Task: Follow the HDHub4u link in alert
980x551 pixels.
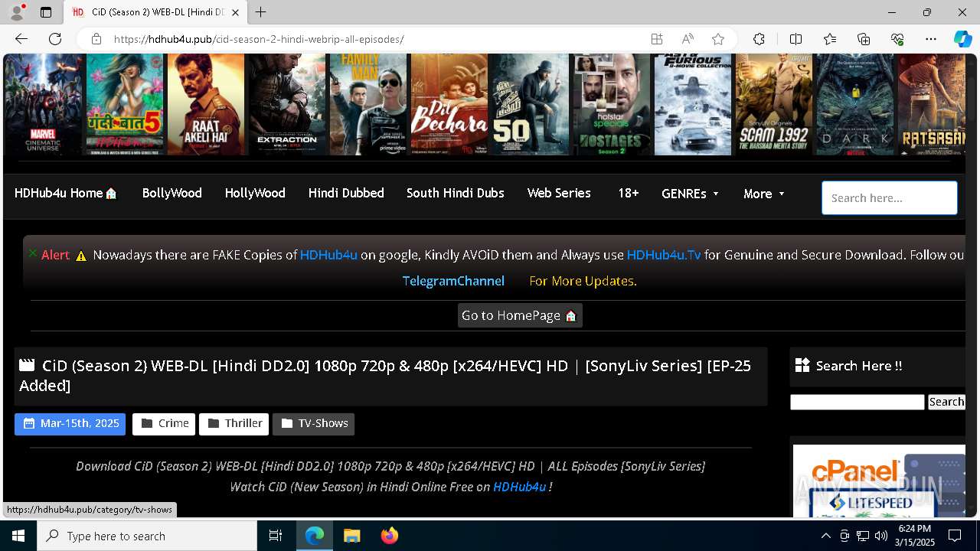Action: pos(328,256)
